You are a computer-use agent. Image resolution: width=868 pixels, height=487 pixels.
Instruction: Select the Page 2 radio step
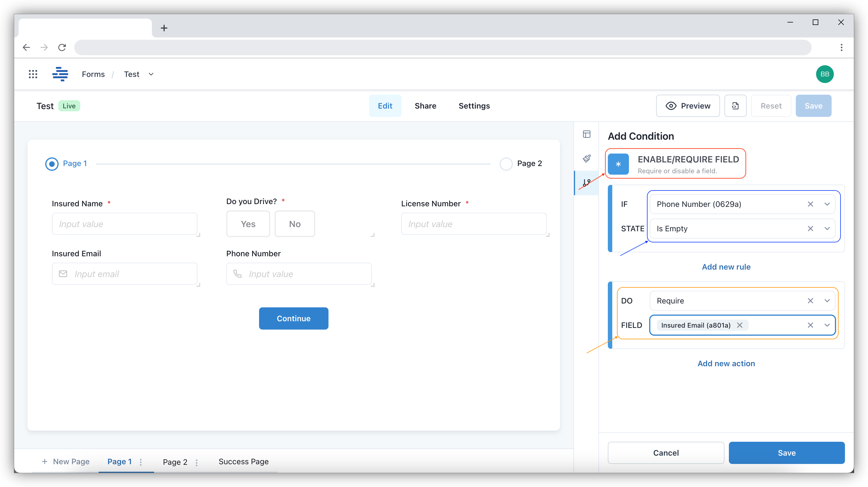(x=506, y=164)
